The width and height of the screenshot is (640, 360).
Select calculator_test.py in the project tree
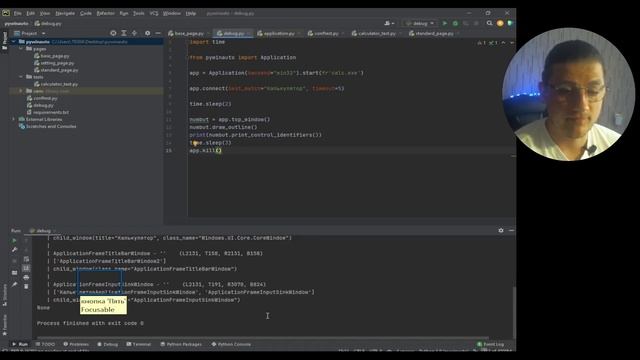[59, 84]
